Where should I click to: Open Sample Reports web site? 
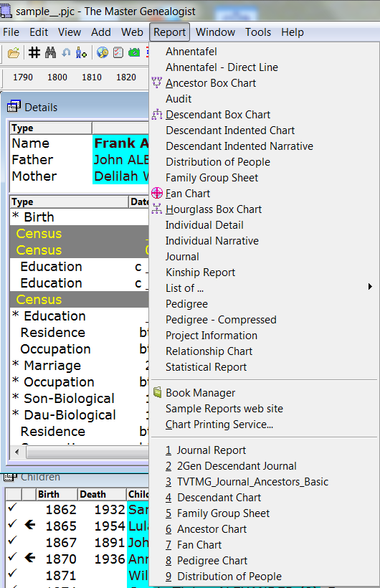coord(224,409)
